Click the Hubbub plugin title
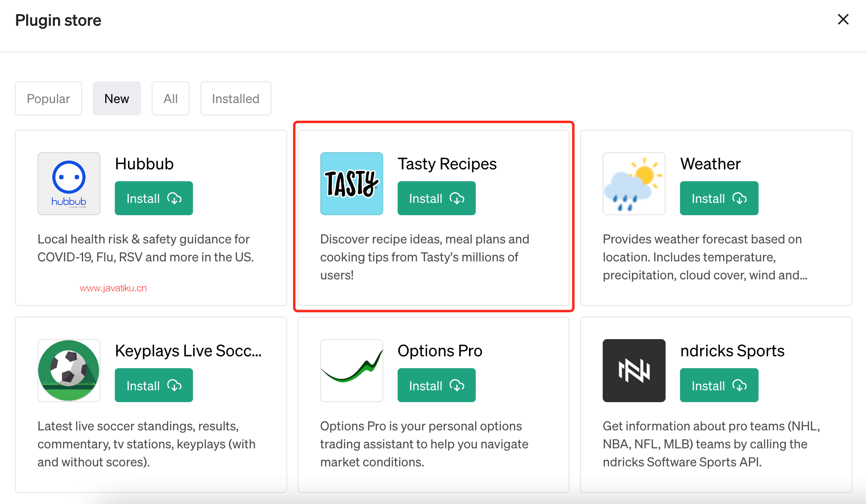This screenshot has width=866, height=504. (144, 164)
